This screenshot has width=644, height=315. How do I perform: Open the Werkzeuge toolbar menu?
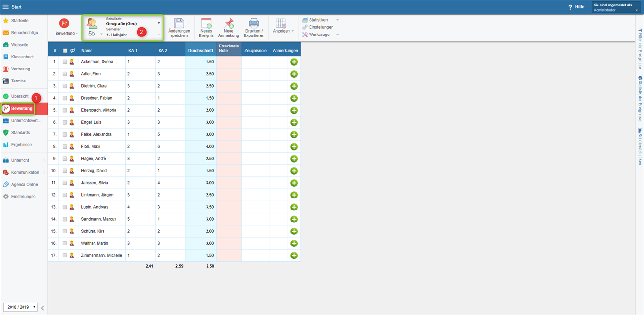click(320, 35)
